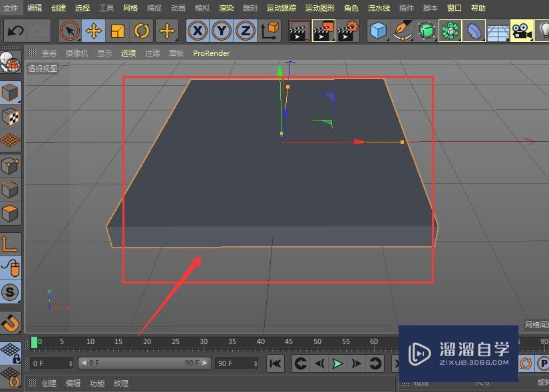Open the viewport 摄像机 menu
Image resolution: width=549 pixels, height=392 pixels.
pyautogui.click(x=77, y=53)
